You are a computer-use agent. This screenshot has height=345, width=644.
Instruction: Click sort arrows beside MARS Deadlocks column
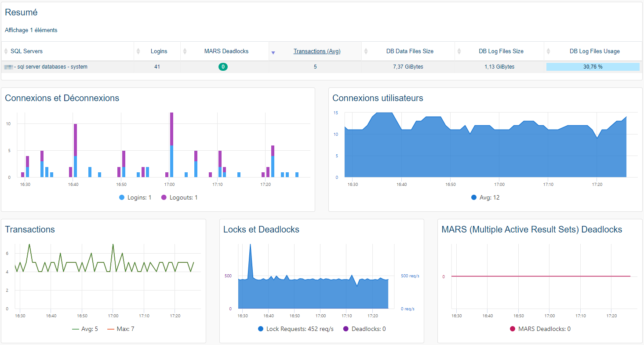185,51
